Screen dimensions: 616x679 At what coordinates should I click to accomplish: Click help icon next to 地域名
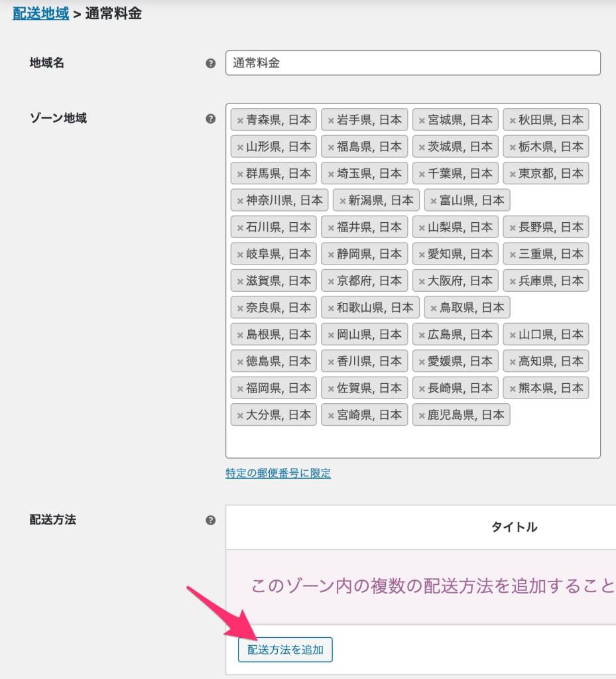click(x=211, y=64)
